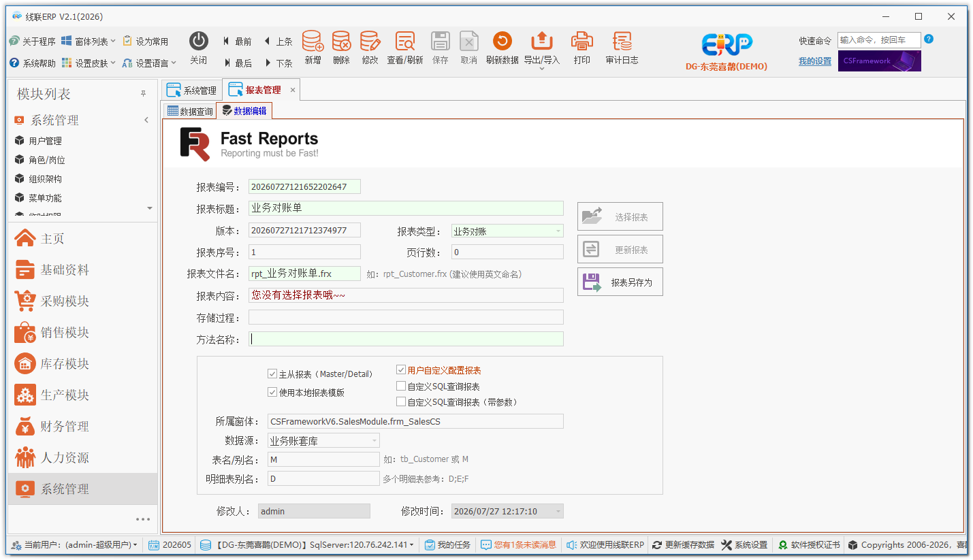Open the 窗体列表 window list dropdown
973x560 pixels.
click(x=89, y=42)
